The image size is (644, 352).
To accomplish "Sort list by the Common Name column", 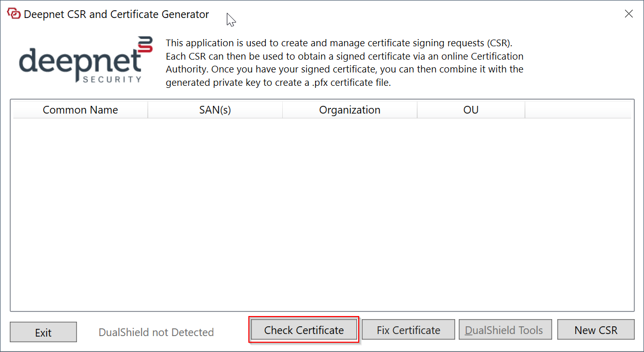I will click(80, 110).
